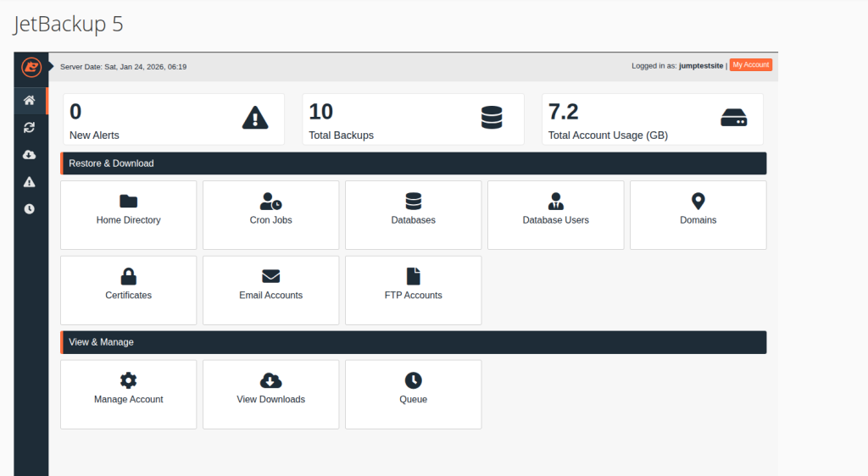Open the alerts triangle sidebar icon
The width and height of the screenshot is (868, 476).
pos(30,182)
